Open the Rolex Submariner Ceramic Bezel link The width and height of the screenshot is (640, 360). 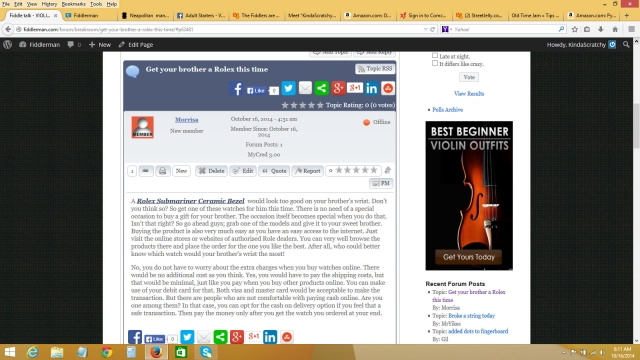(x=191, y=201)
